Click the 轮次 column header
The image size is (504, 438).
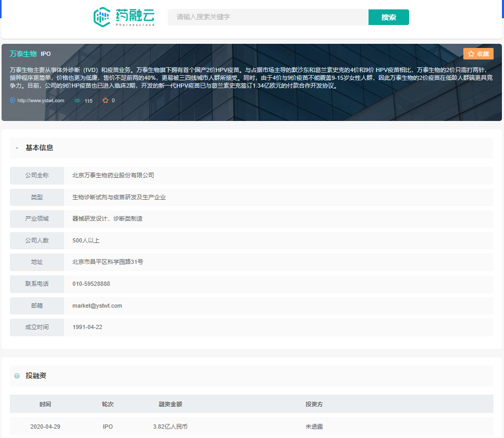[x=108, y=404]
